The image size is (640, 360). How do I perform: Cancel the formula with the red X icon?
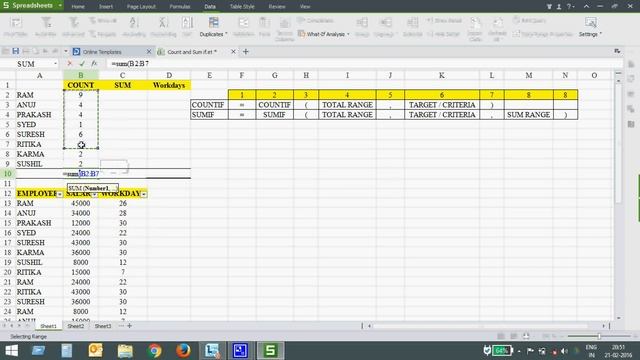click(69, 64)
